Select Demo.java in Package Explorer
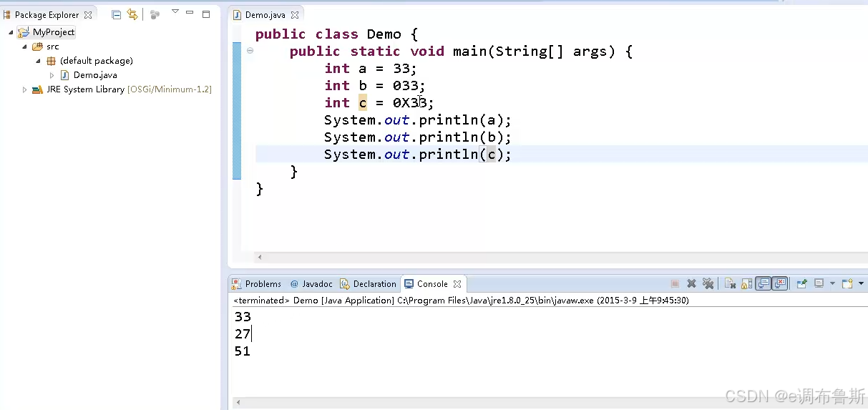 (x=95, y=75)
